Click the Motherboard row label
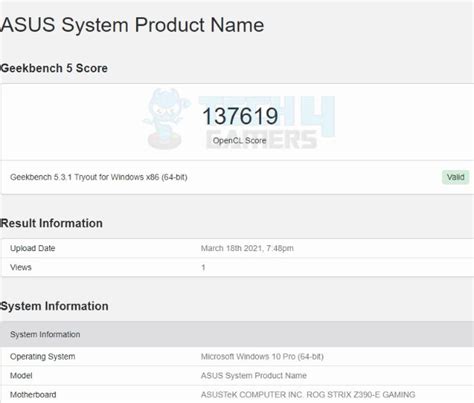474x403 pixels. [x=33, y=395]
